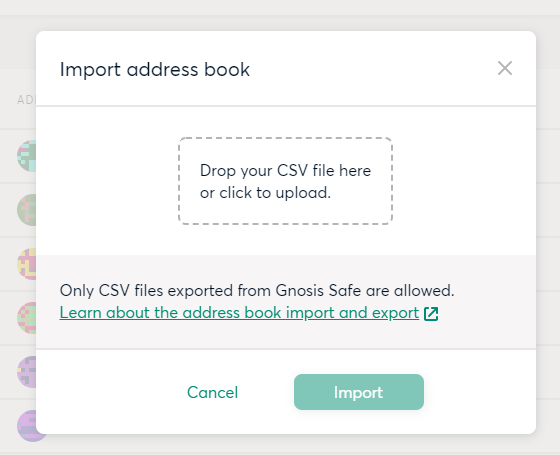This screenshot has height=455, width=560.
Task: Select the lavender and gray identicon avatar
Action: 27,372
